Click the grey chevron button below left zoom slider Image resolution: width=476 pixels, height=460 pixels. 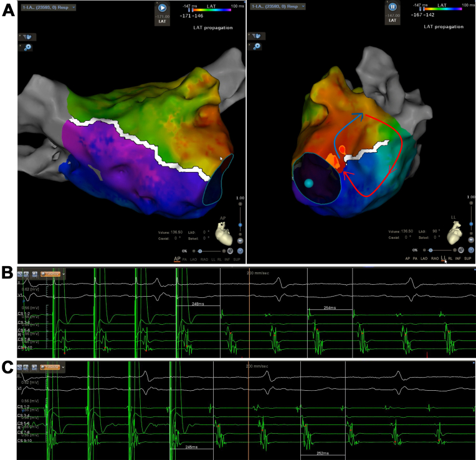(x=240, y=241)
